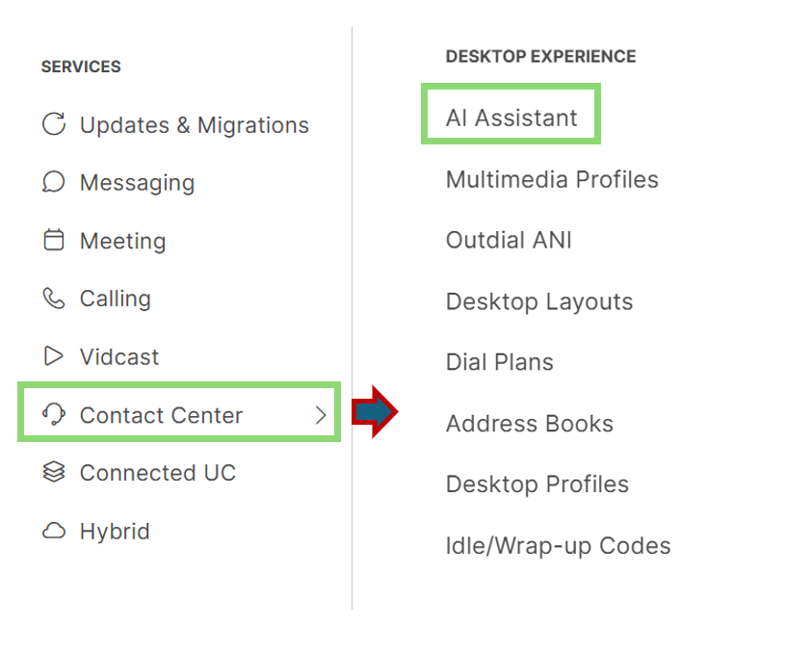Click the Vidcast play icon

[54, 356]
